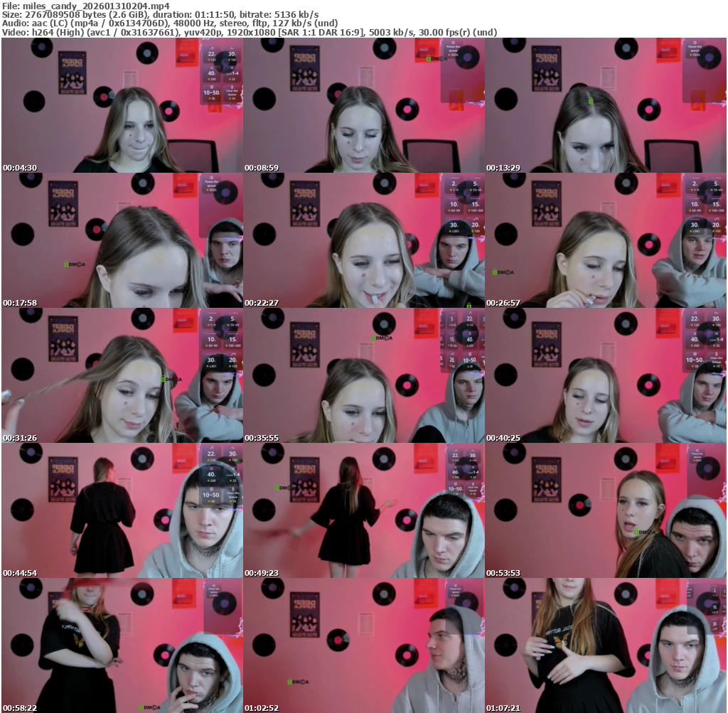Select the frame marked 00:08:59

pos(364,105)
